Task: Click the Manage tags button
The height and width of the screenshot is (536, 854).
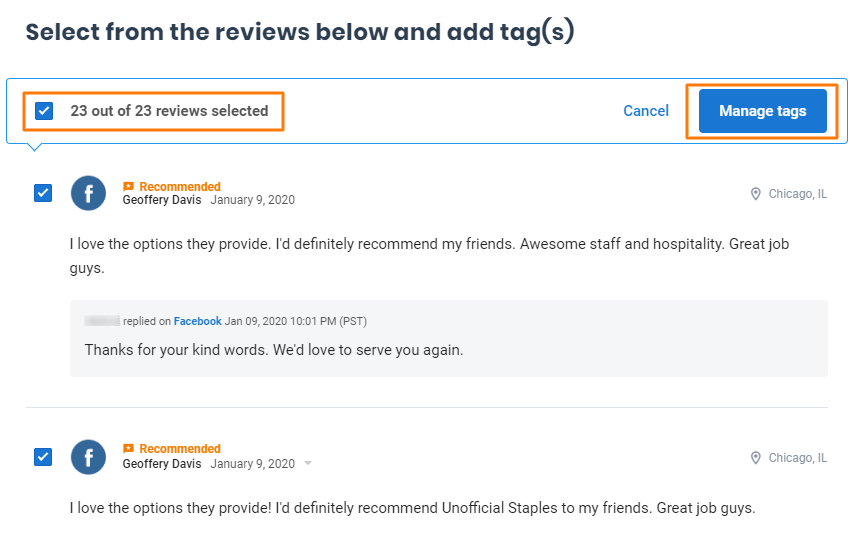Action: pyautogui.click(x=762, y=111)
